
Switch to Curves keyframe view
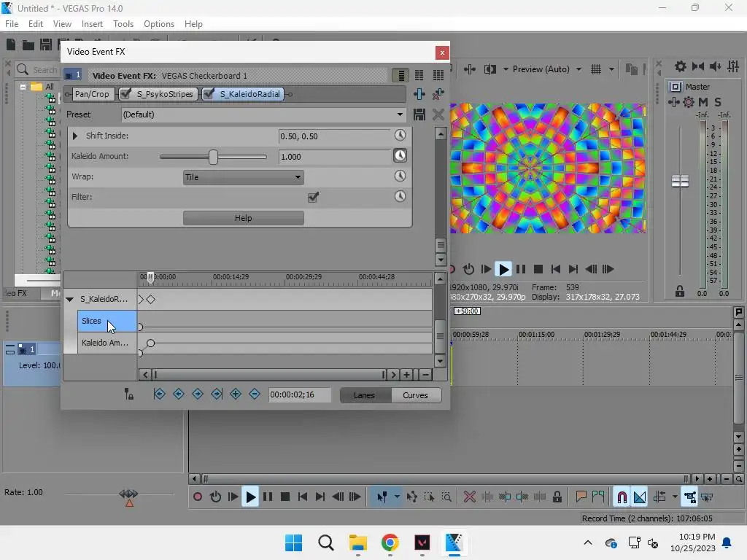pyautogui.click(x=415, y=394)
